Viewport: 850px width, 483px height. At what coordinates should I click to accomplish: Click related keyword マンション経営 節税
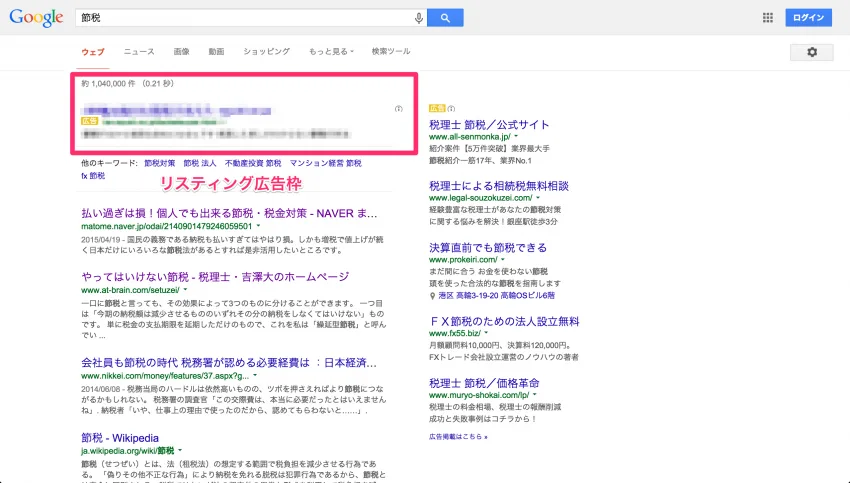coord(325,163)
